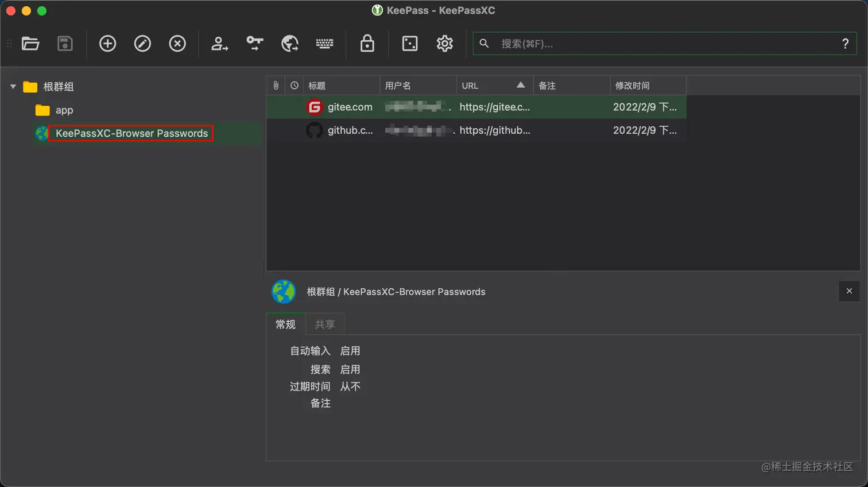The width and height of the screenshot is (868, 487).
Task: Copy password using the key icon
Action: click(x=255, y=44)
